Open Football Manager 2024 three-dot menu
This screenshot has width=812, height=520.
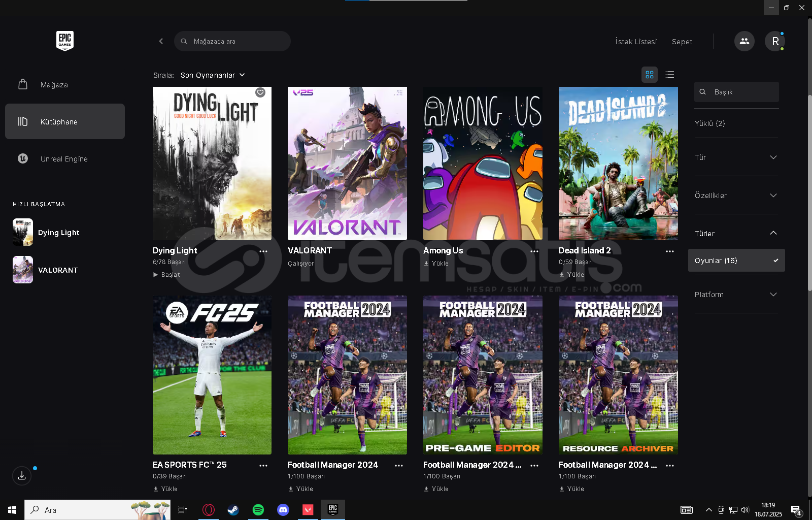click(x=399, y=466)
